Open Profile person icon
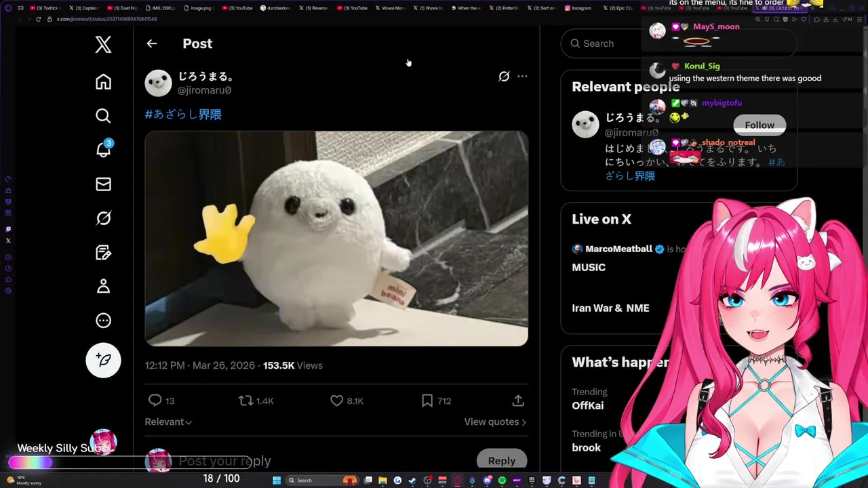This screenshot has height=488, width=868. click(103, 287)
